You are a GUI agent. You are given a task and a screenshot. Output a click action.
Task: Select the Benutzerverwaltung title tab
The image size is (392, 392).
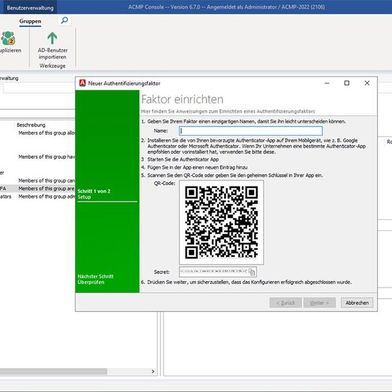click(x=30, y=8)
